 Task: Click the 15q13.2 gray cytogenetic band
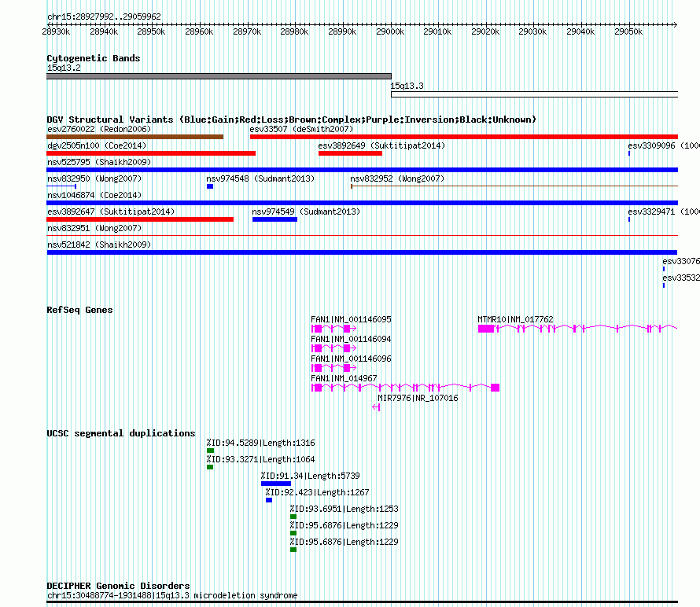(x=219, y=76)
